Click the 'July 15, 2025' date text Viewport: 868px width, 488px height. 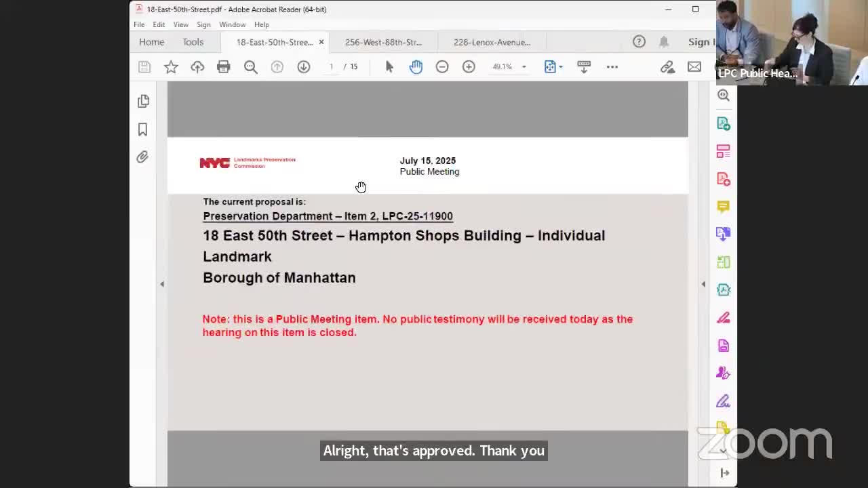(428, 161)
